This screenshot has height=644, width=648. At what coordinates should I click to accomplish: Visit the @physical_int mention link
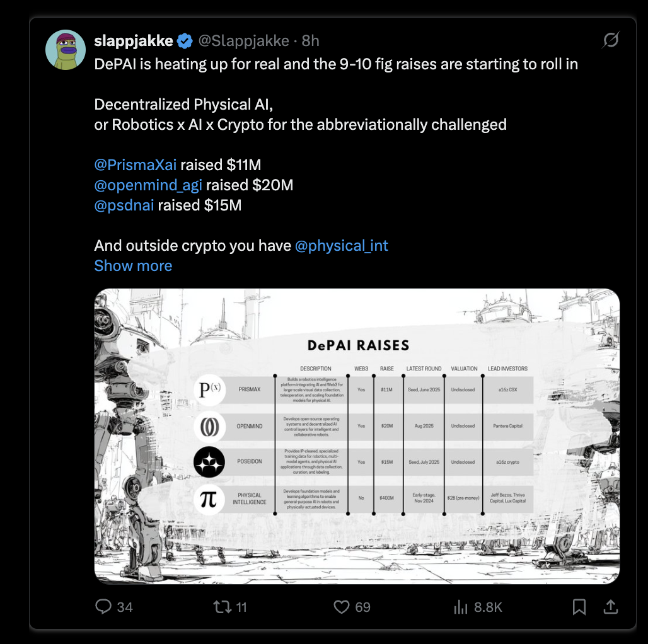[342, 246]
